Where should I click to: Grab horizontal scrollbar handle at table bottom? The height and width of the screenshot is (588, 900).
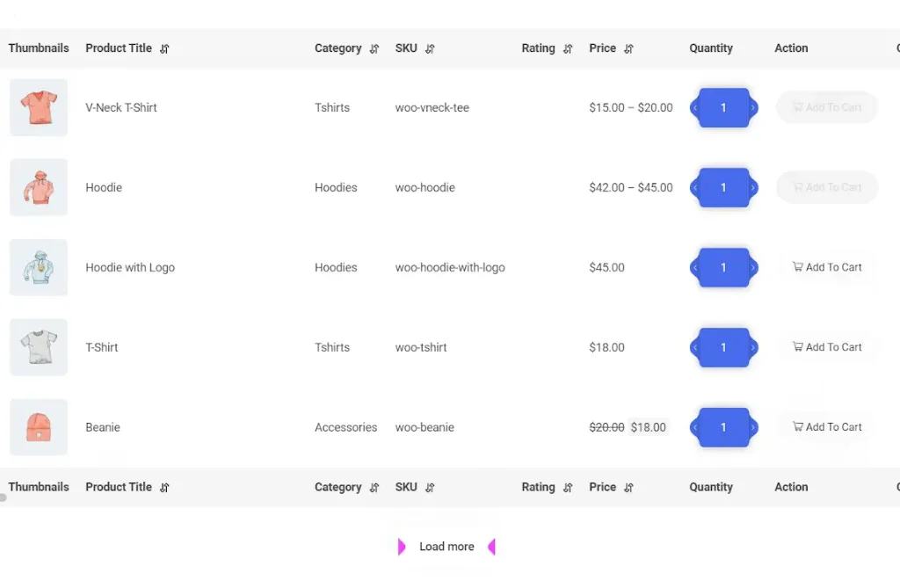click(x=4, y=497)
